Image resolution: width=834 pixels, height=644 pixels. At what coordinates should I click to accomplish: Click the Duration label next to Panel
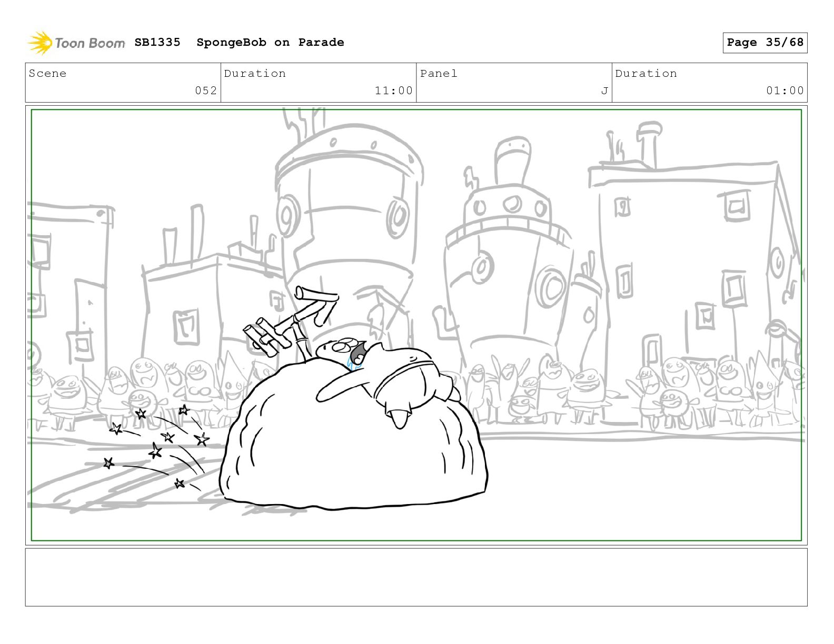[x=646, y=74]
